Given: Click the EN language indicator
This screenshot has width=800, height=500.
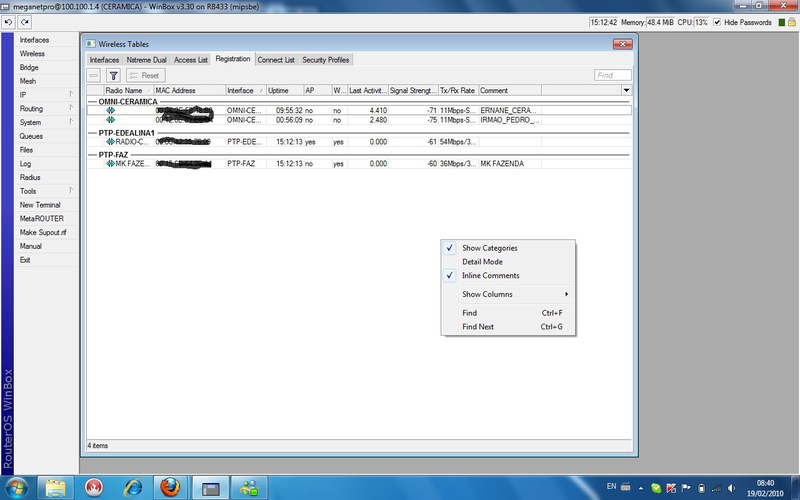Looking at the screenshot, I should click(611, 486).
